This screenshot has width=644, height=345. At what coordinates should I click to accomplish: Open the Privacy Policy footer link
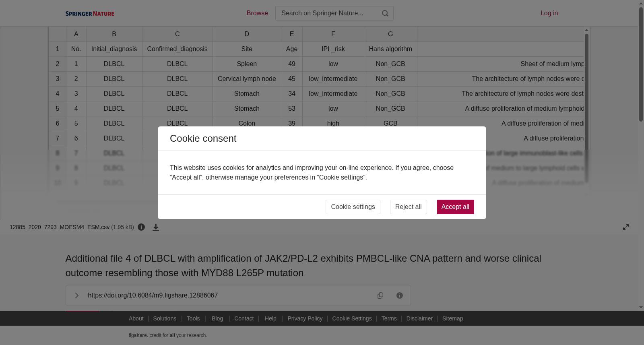[305, 318]
